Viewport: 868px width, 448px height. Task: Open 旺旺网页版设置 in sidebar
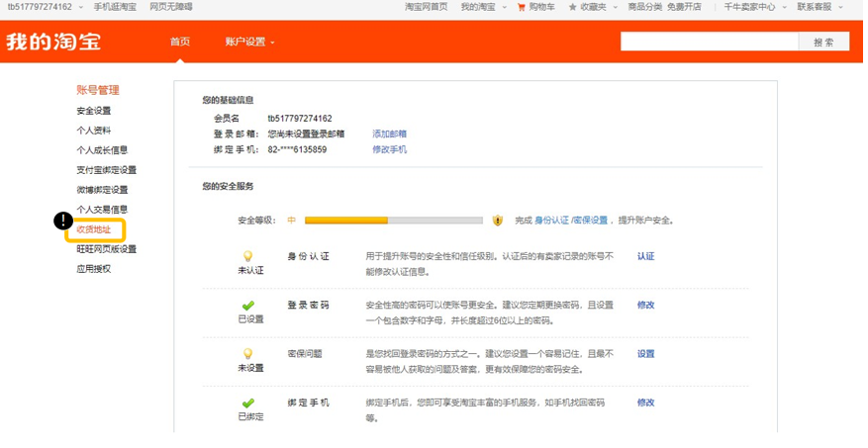[106, 249]
